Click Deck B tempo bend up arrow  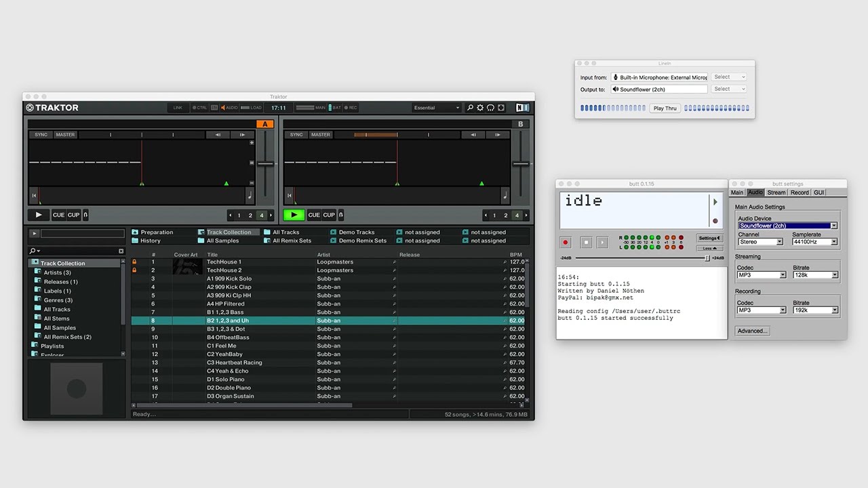[x=497, y=135]
